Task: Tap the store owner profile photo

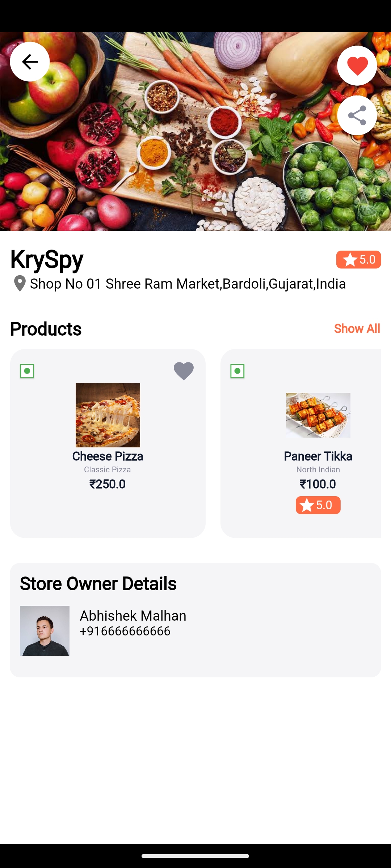Action: [x=45, y=630]
